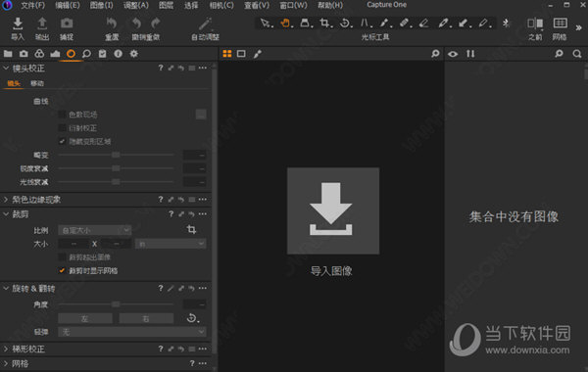
Task: Expand the 紫色边缘现象 panel
Action: 6,200
